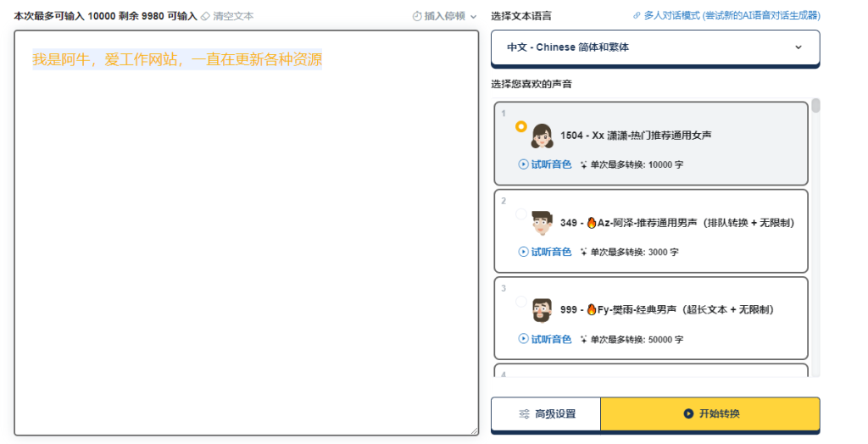Click the text 我是阿牛，爱工作网站
868x444 pixels.
pyautogui.click(x=104, y=59)
